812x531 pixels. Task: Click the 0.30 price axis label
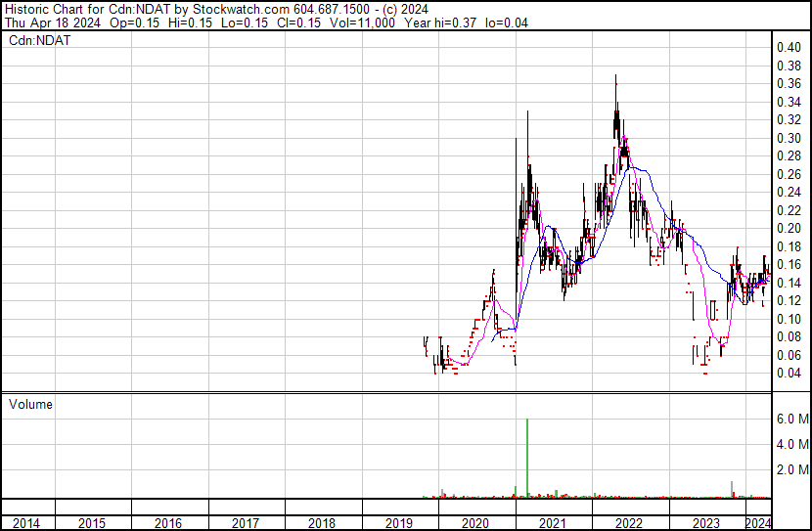tap(789, 138)
